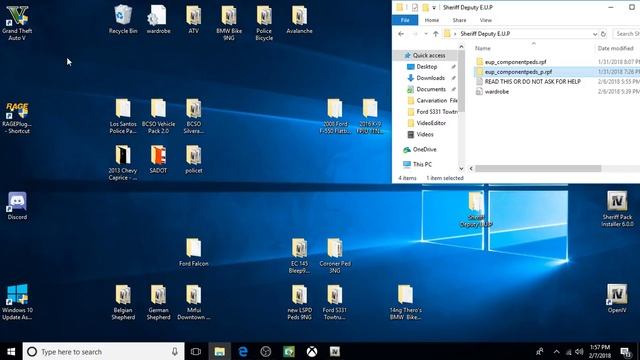
Task: Select the Discord shortcut icon
Action: [x=17, y=206]
